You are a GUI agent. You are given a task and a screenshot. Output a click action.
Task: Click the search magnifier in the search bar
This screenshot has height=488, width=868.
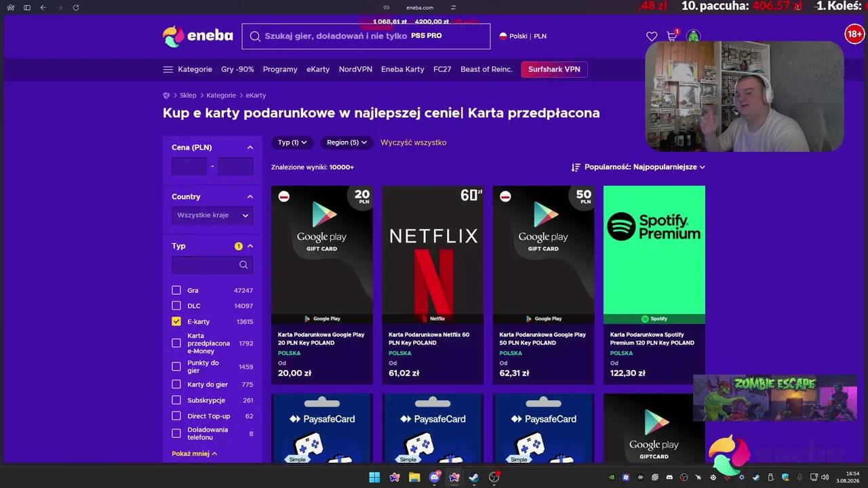(255, 37)
